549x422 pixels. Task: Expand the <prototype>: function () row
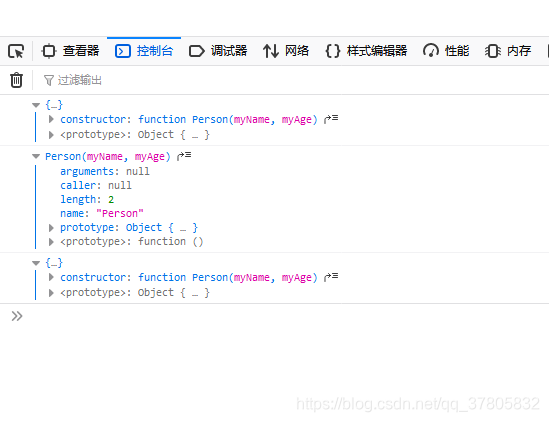[x=51, y=242]
